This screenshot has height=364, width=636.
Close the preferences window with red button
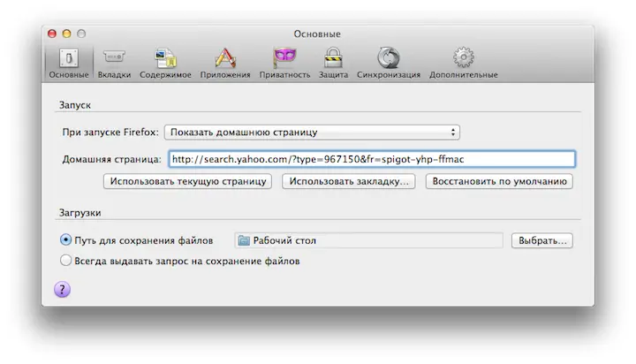pyautogui.click(x=50, y=34)
